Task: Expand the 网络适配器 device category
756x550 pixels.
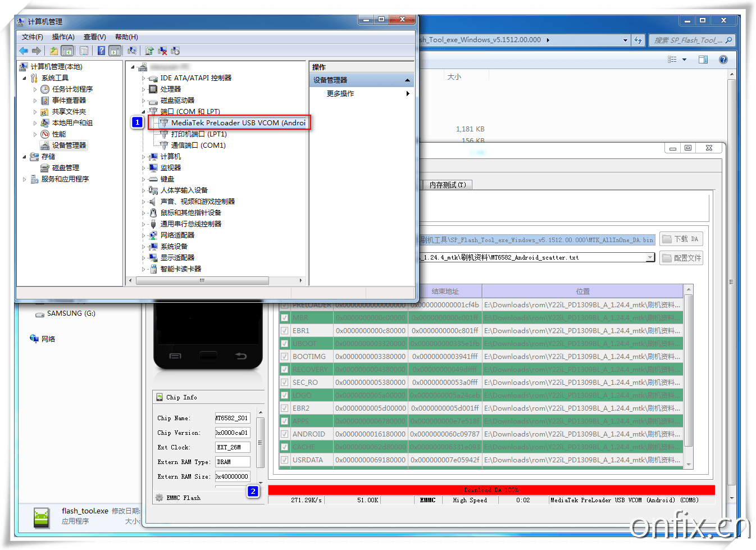Action: pos(144,235)
